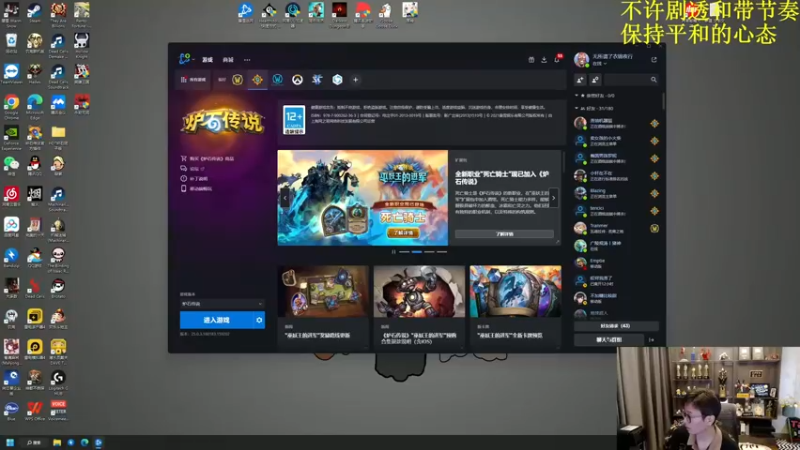Select the World of Warcraft gold icon
Screen dimensions: 800x450
[238, 80]
